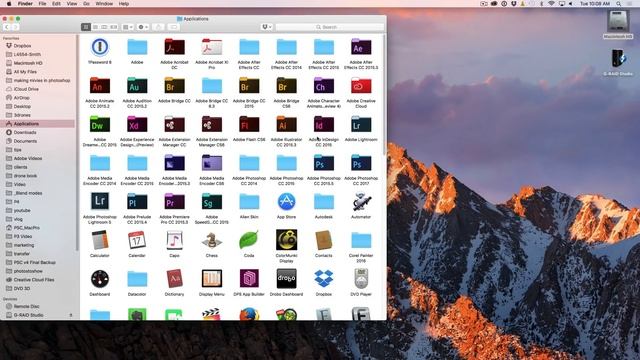This screenshot has height=360, width=640.
Task: Click the Finder search field
Action: pyautogui.click(x=329, y=27)
